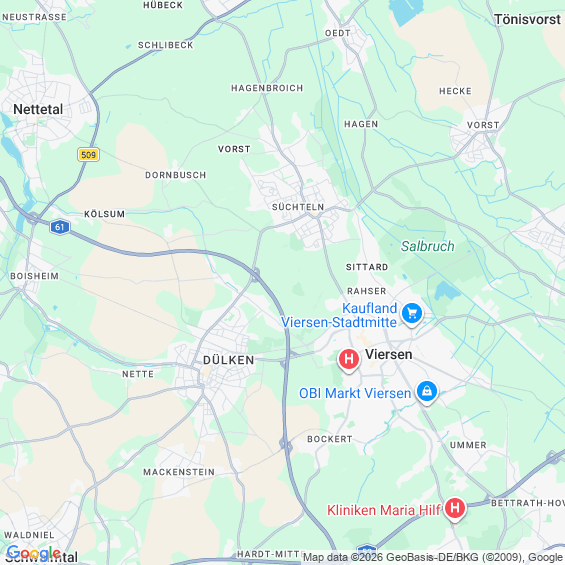Click the Boisheim village label
Image resolution: width=565 pixels, height=565 pixels.
coord(34,276)
